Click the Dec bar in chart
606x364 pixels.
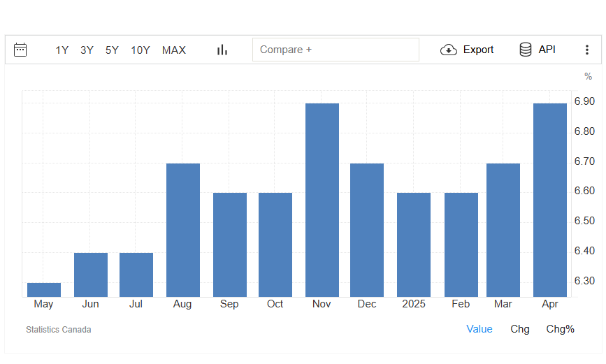pyautogui.click(x=367, y=230)
